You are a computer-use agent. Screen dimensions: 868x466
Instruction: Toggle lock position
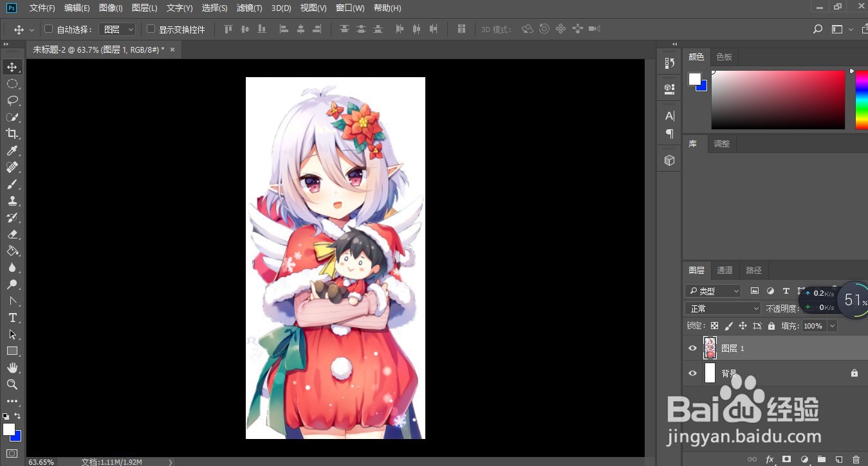743,326
